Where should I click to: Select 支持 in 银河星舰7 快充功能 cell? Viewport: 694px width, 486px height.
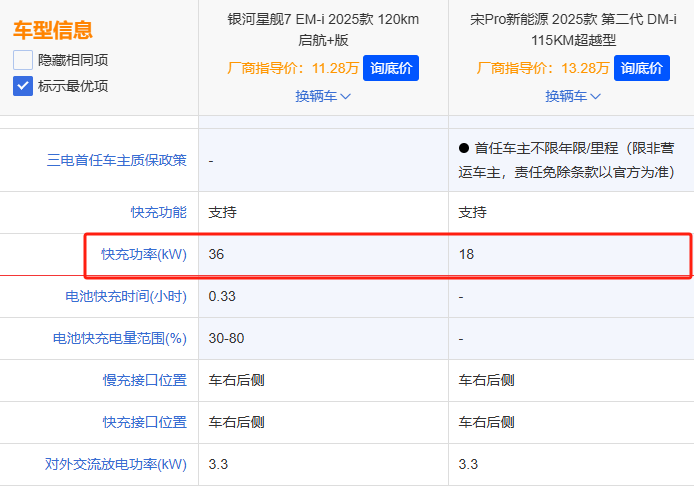[x=223, y=212]
